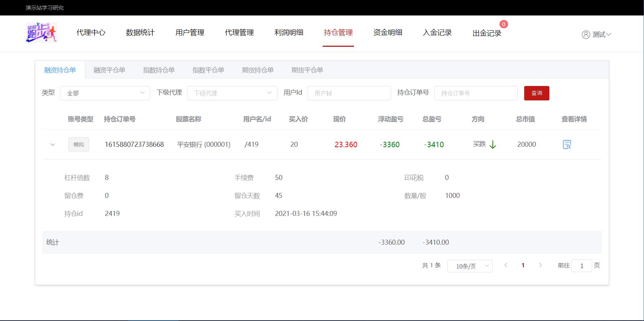Click the user avatar icon beside 测试
Viewport: 644px width, 321px height.
pos(586,35)
